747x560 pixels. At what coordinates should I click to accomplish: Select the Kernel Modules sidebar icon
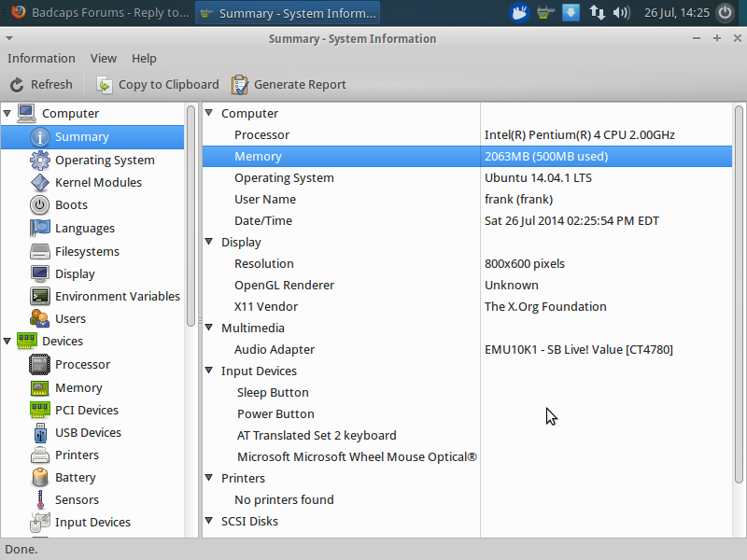point(40,183)
